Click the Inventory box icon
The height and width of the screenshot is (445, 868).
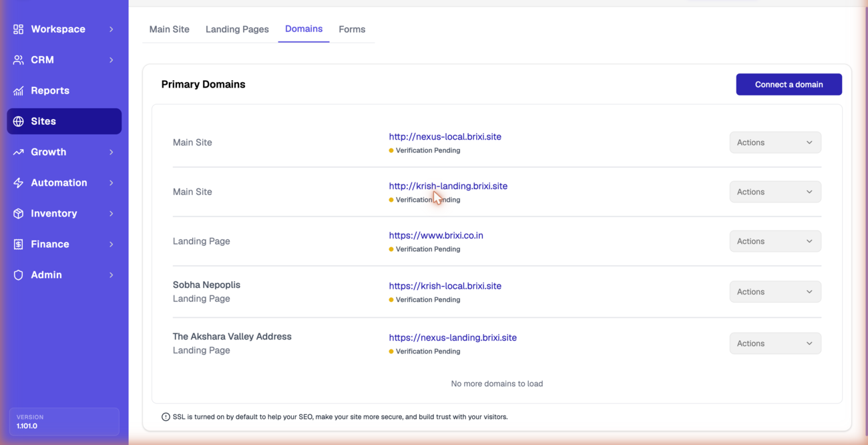(x=18, y=214)
